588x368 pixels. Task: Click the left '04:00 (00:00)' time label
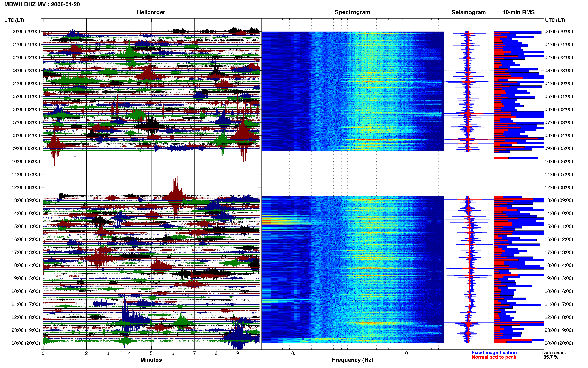pyautogui.click(x=26, y=83)
